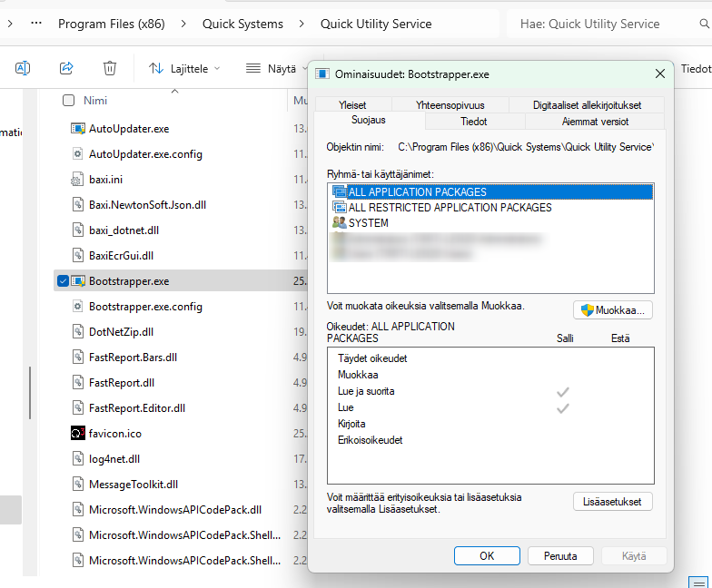The image size is (712, 588).
Task: Click the Share icon in Explorer toolbar
Action: point(66,69)
